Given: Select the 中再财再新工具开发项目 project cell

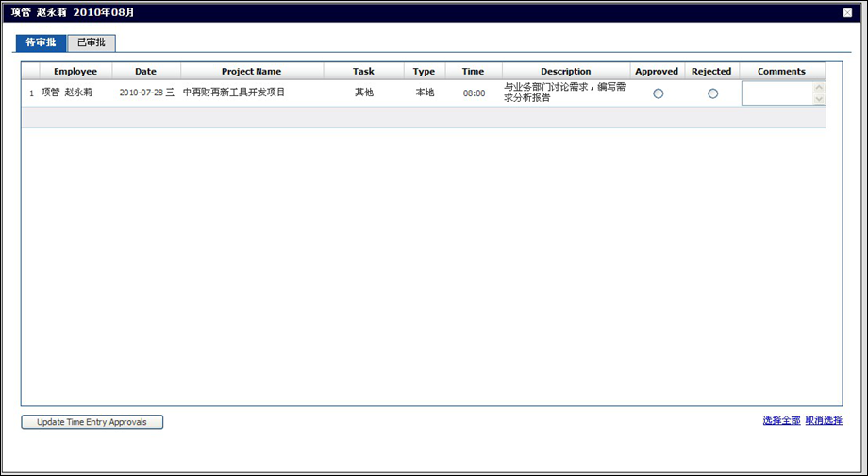Looking at the screenshot, I should click(x=234, y=93).
